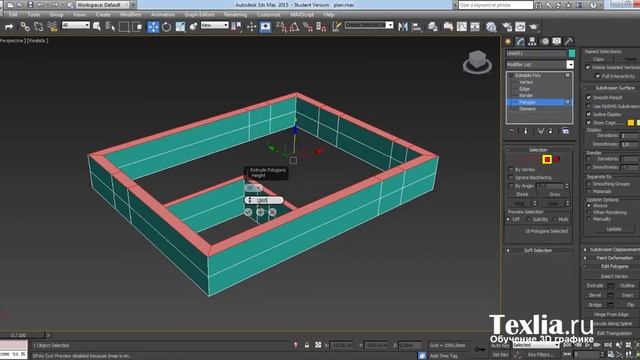Viewport: 640px width, 360px height.
Task: Activate Select and Manipulate tool
Action: (251, 27)
